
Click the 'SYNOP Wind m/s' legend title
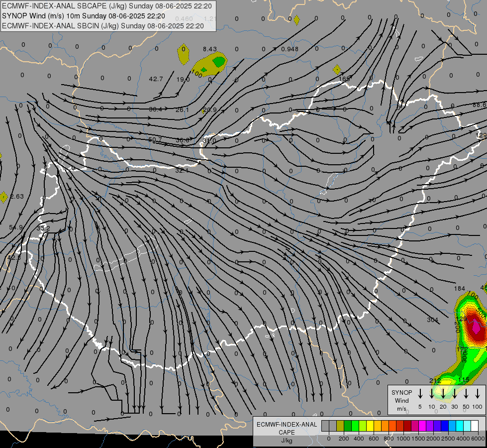click(x=401, y=400)
